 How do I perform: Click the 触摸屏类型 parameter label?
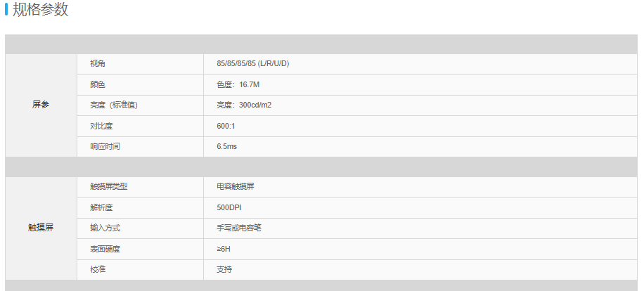pos(109,187)
